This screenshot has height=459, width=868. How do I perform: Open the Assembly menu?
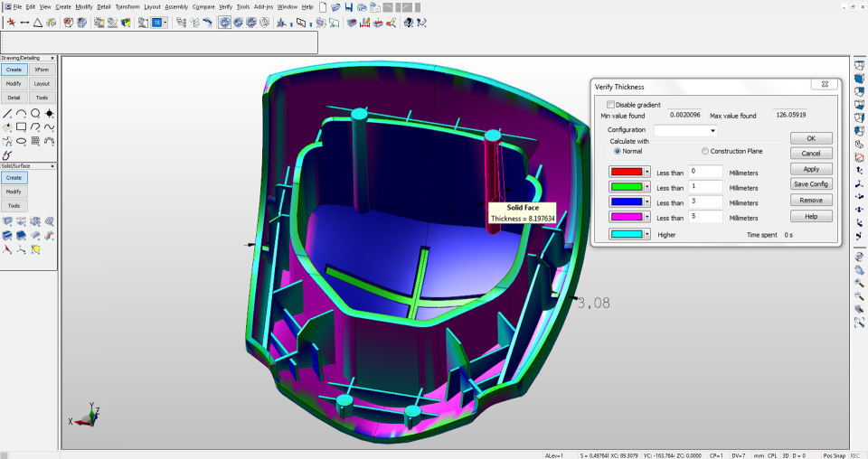[x=176, y=6]
